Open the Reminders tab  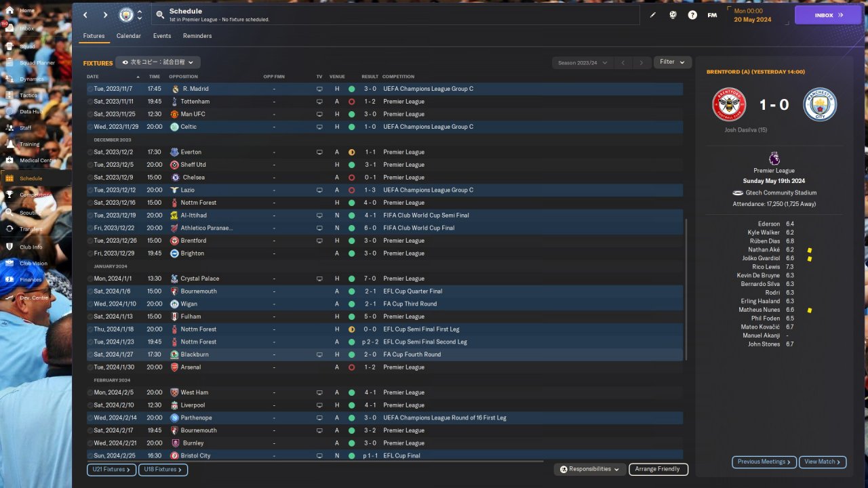click(197, 36)
